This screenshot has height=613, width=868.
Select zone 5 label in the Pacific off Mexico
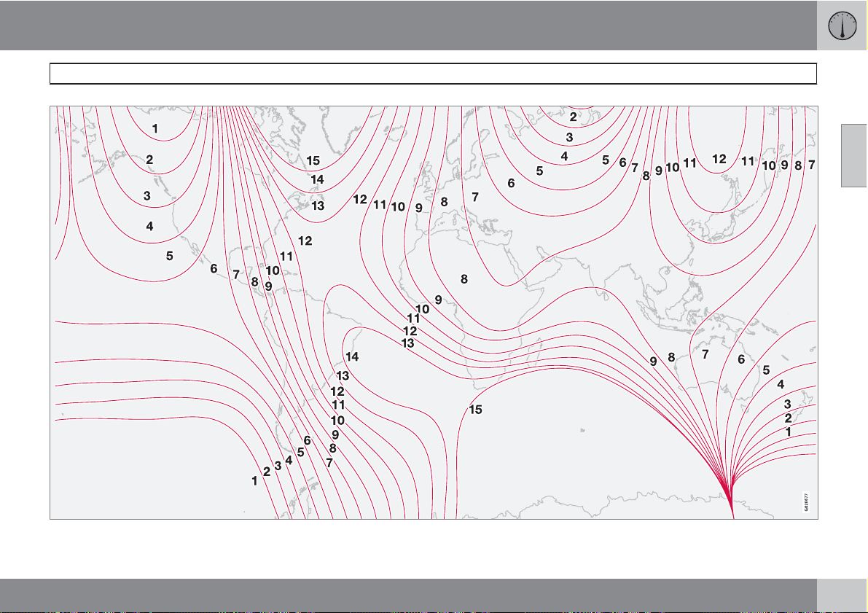[x=169, y=256]
